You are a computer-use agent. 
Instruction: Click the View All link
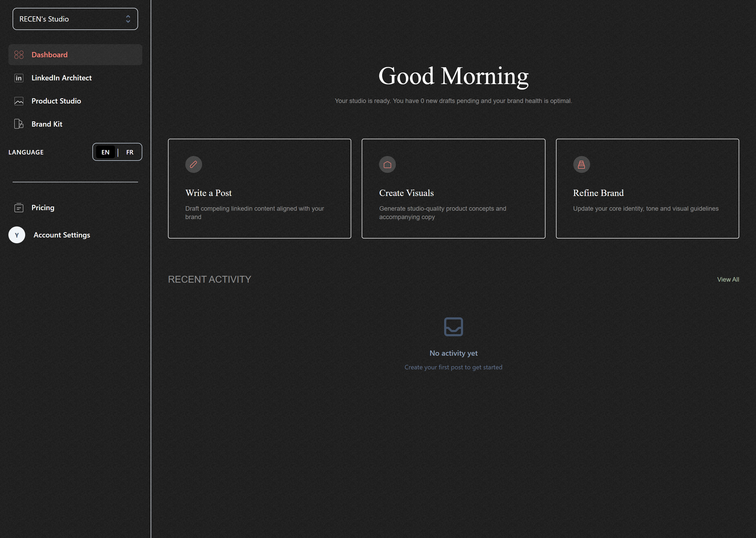tap(728, 279)
